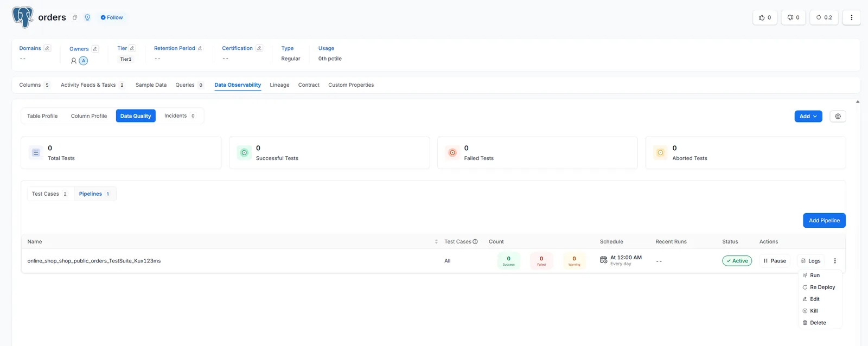Click the Add Pipeline button
Viewport: 868px width, 346px height.
pos(824,220)
